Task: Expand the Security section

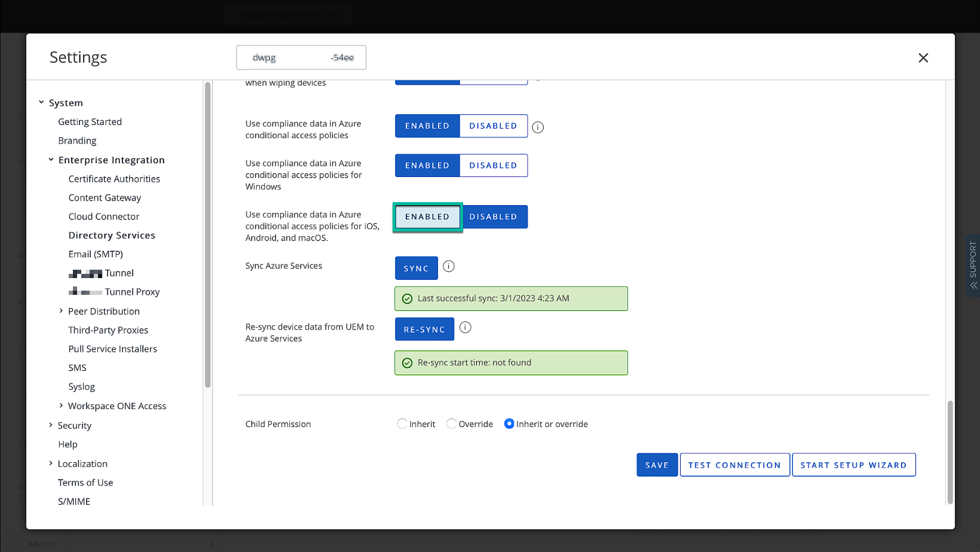Action: 51,425
